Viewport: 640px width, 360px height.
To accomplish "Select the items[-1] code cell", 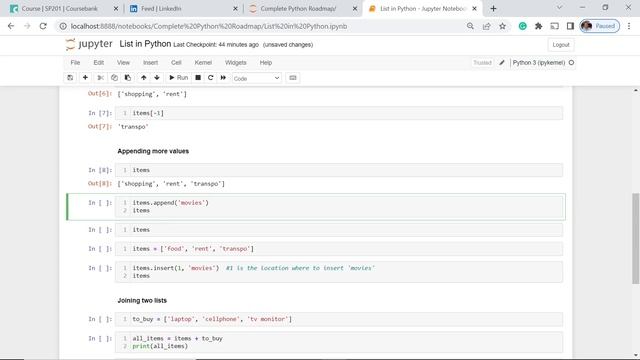I will 339,113.
